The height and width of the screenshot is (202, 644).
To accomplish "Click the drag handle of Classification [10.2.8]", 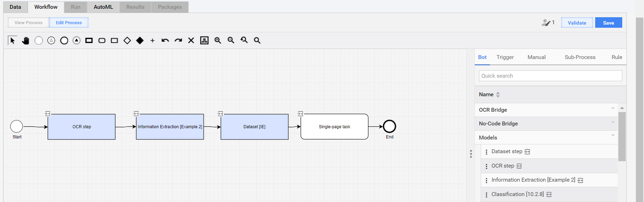I will [x=486, y=195].
